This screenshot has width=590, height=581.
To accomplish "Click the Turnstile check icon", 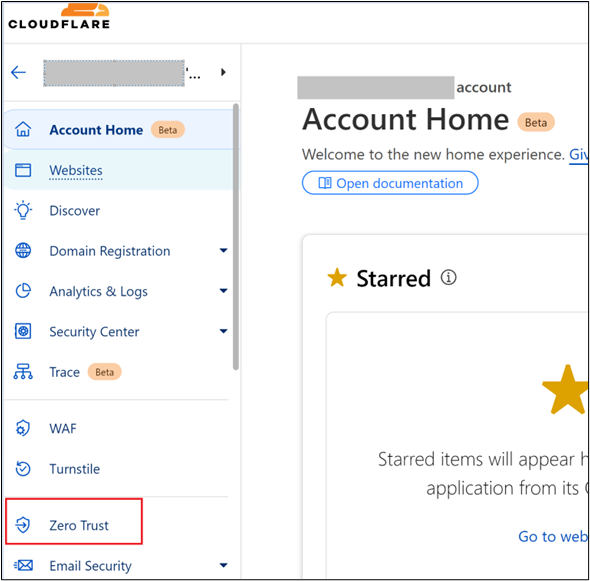I will pyautogui.click(x=23, y=469).
